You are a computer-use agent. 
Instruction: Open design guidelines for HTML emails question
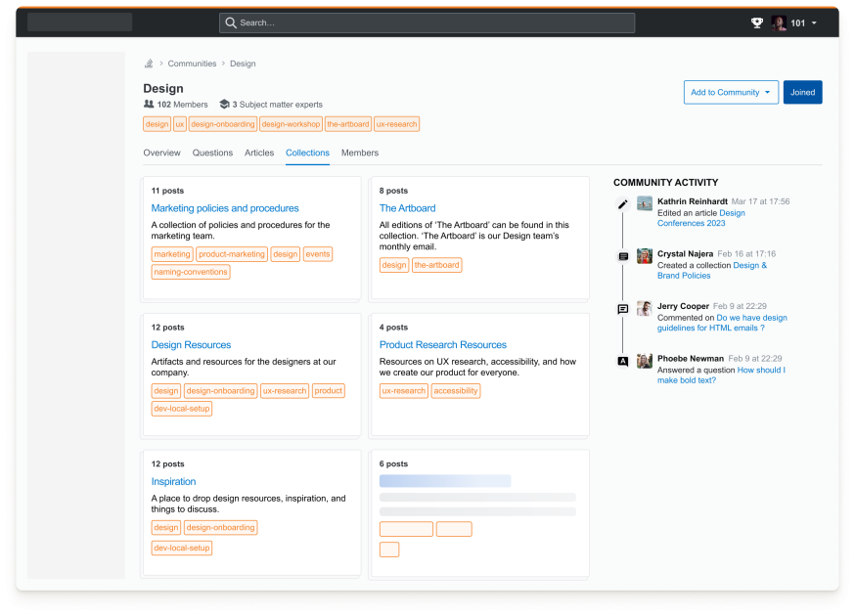click(722, 323)
